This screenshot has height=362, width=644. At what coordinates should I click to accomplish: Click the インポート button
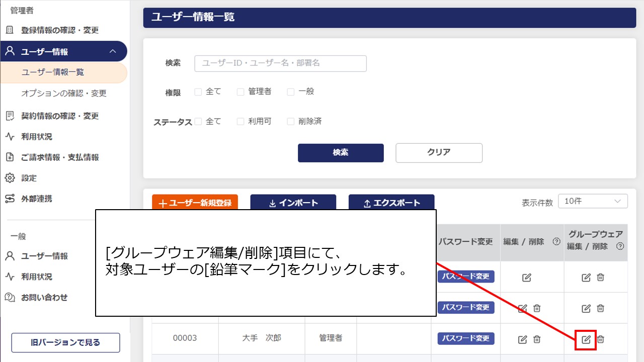[293, 203]
